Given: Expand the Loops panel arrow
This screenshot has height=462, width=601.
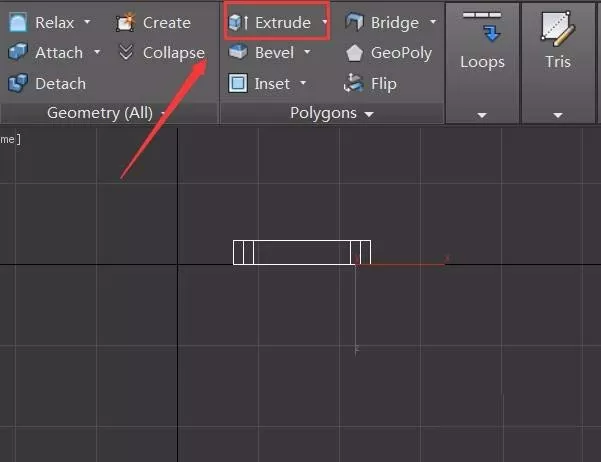Looking at the screenshot, I should click(482, 115).
